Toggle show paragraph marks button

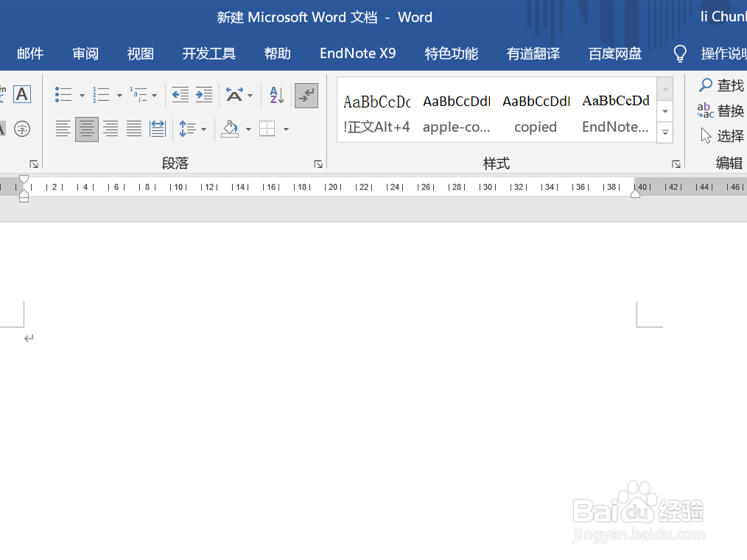[x=306, y=95]
